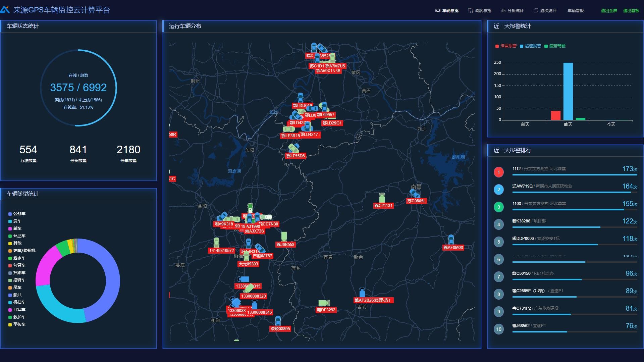Click the vehicle icon labeled 赣DF3292

324,303
